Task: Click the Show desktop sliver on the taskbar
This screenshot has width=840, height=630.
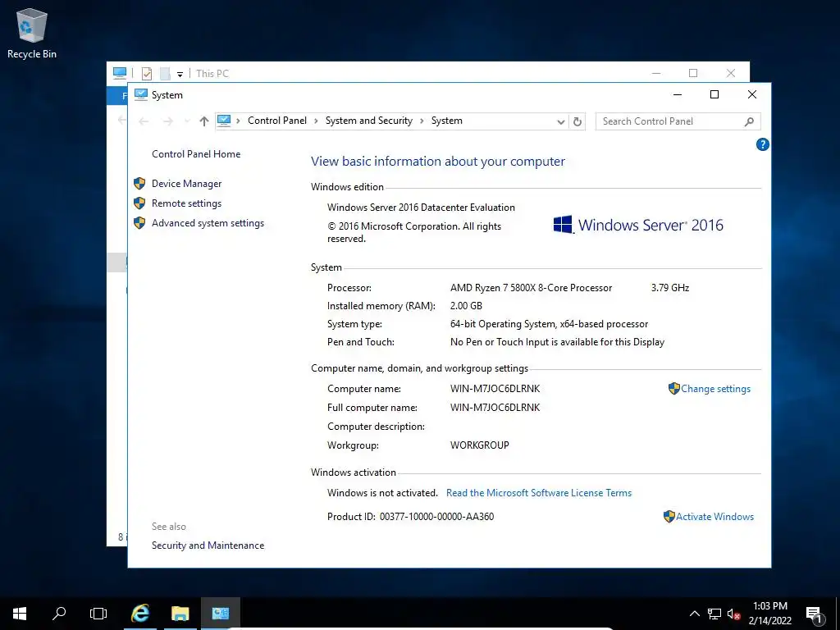Action: 838,614
